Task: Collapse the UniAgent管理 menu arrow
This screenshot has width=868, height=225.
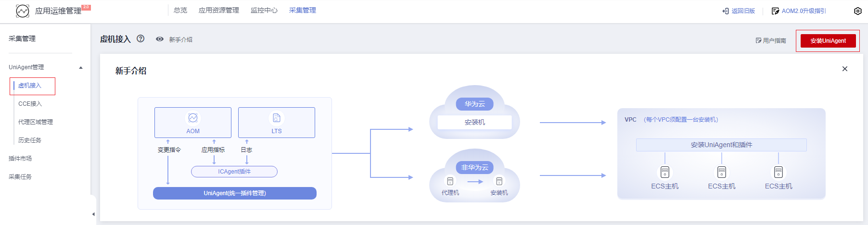Action: click(x=81, y=68)
